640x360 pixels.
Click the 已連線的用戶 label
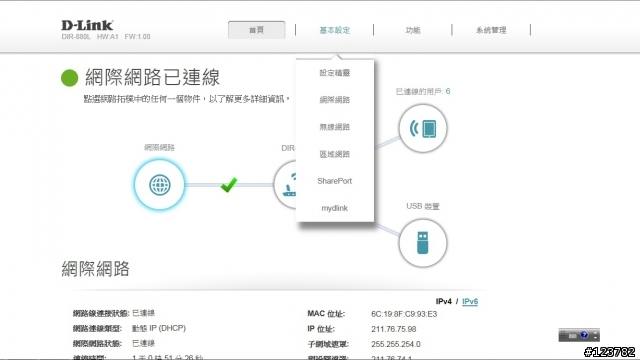(x=419, y=91)
